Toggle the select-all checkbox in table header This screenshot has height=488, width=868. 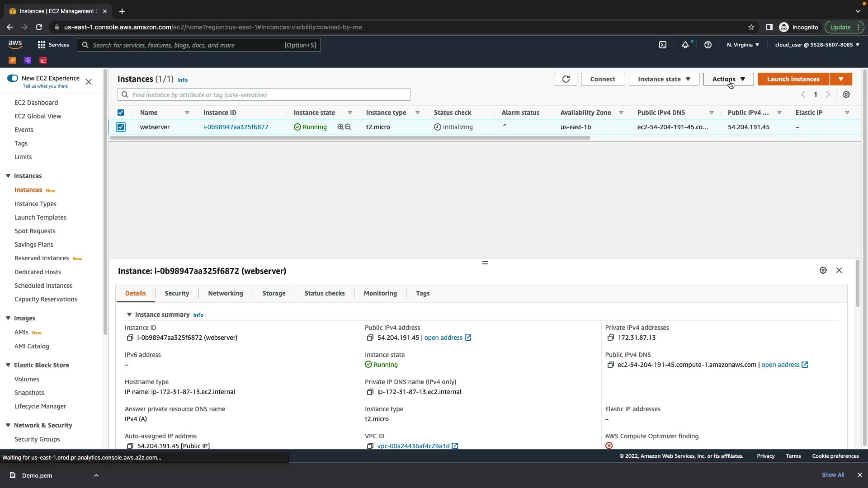tap(121, 113)
